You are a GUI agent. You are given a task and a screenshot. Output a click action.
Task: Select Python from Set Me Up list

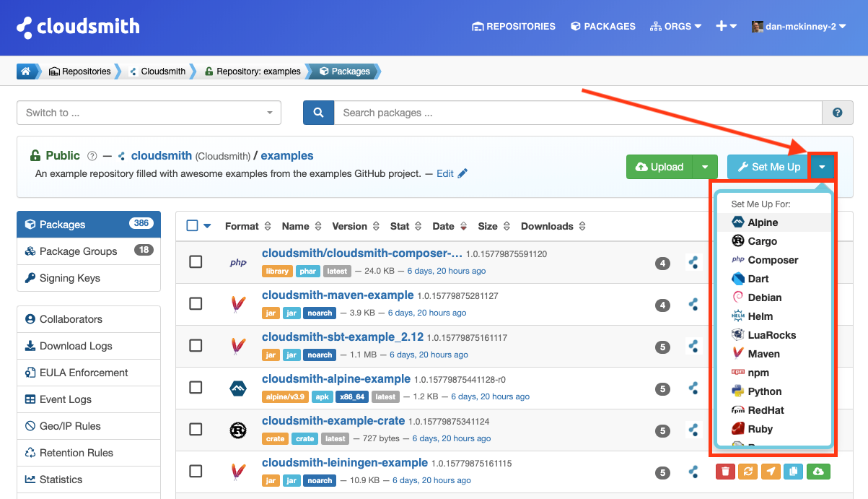tap(774, 391)
